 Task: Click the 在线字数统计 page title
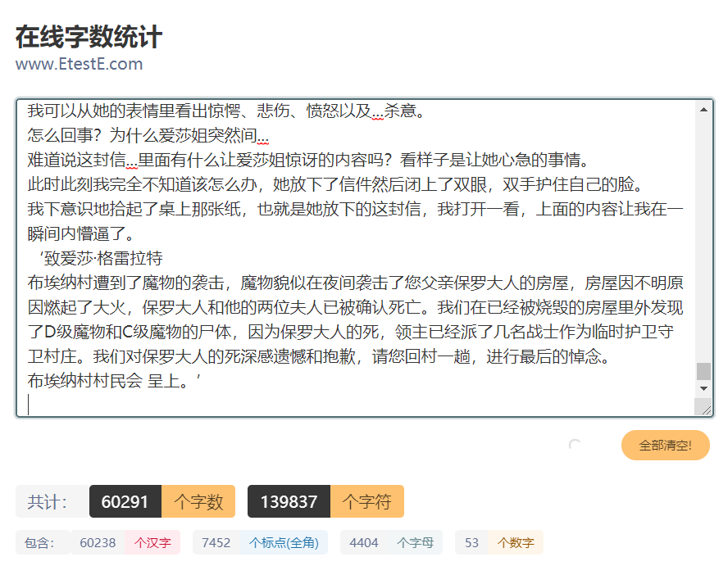pos(89,37)
